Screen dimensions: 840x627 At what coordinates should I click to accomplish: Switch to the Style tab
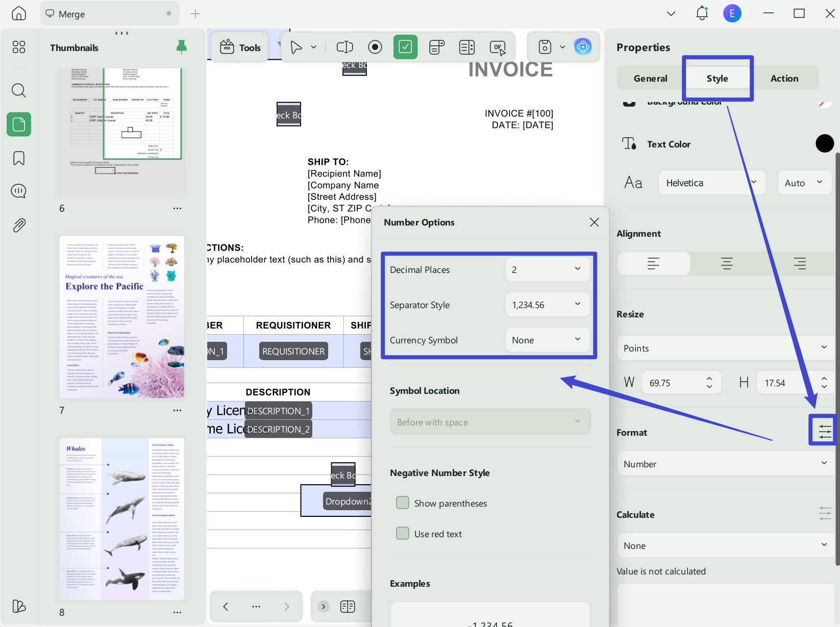tap(717, 78)
